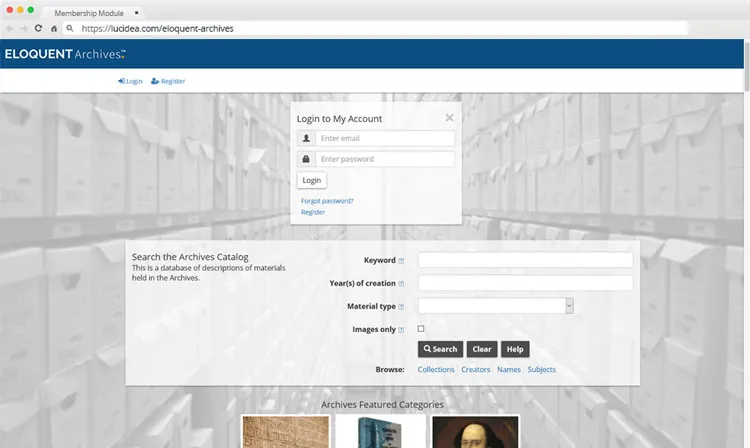Viewport: 750px width, 448px height.
Task: Reload the page with refresh icon
Action: [38, 28]
